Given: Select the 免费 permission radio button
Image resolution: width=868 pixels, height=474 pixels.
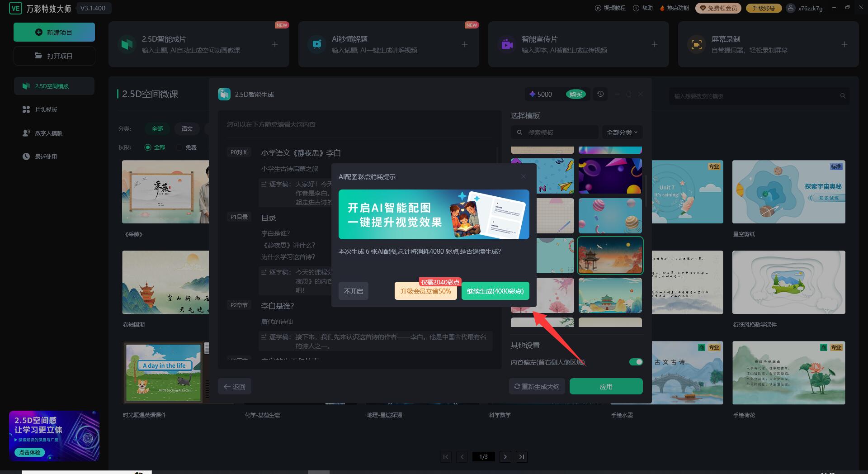Looking at the screenshot, I should pos(179,147).
